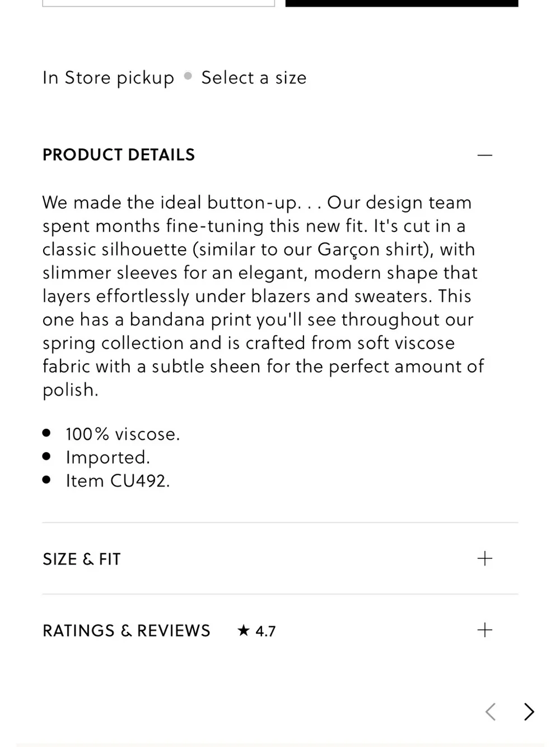Click the bandana print sentence in the description

point(264,343)
